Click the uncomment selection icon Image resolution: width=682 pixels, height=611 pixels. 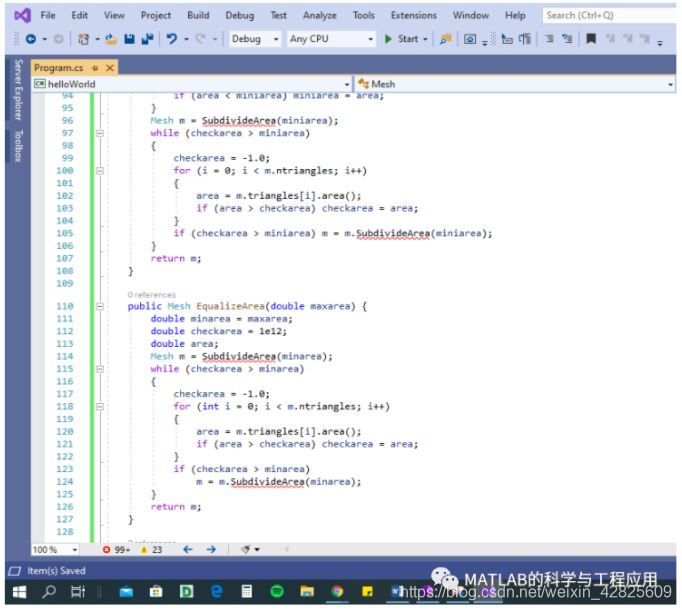pos(567,39)
